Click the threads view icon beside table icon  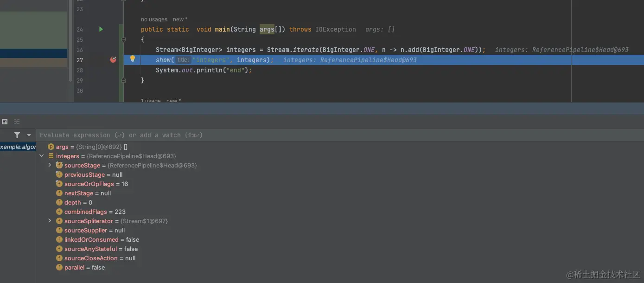(17, 122)
